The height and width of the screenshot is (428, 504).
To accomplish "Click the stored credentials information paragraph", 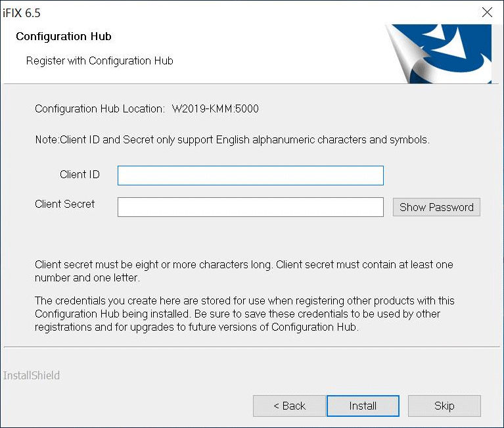I will point(244,314).
